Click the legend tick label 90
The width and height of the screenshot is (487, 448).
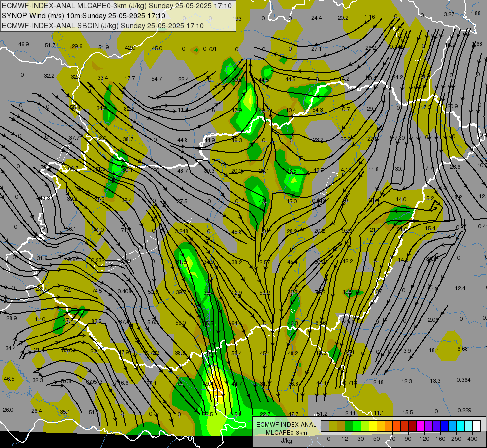[x=408, y=439]
